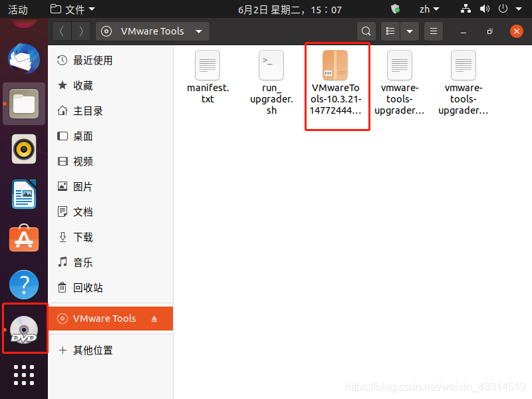Expand the view options dropdown arrow
This screenshot has height=399, width=532.
pos(410,31)
